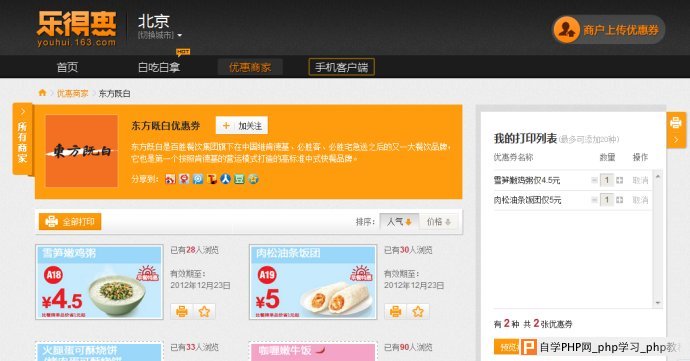Cancel 肉松油条饭团仅5元 from print list
Viewport: 690px width, 361px height.
(640, 200)
